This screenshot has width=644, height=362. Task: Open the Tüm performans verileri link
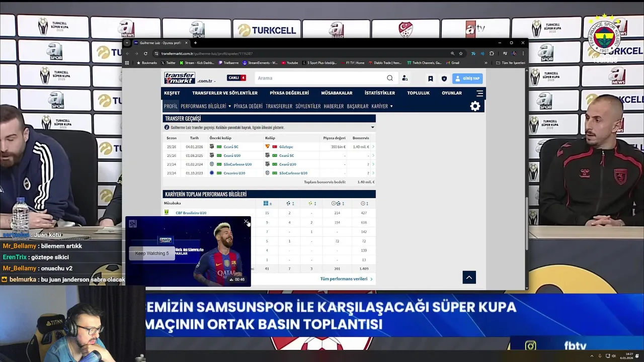(346, 279)
